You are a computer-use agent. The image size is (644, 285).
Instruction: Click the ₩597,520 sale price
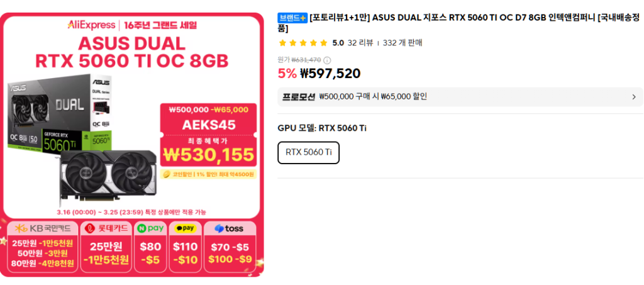tap(330, 74)
